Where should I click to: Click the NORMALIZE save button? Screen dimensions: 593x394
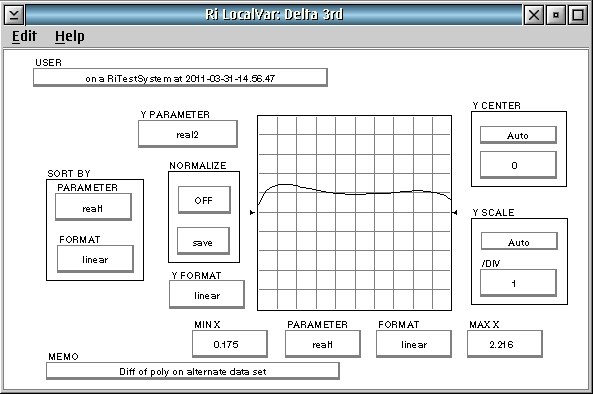[x=203, y=241]
